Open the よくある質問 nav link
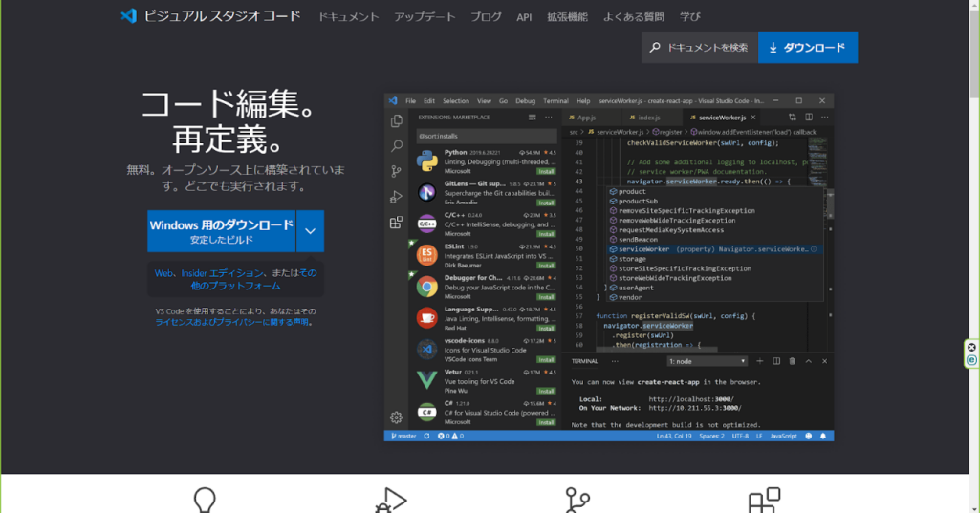980x513 pixels. point(633,17)
